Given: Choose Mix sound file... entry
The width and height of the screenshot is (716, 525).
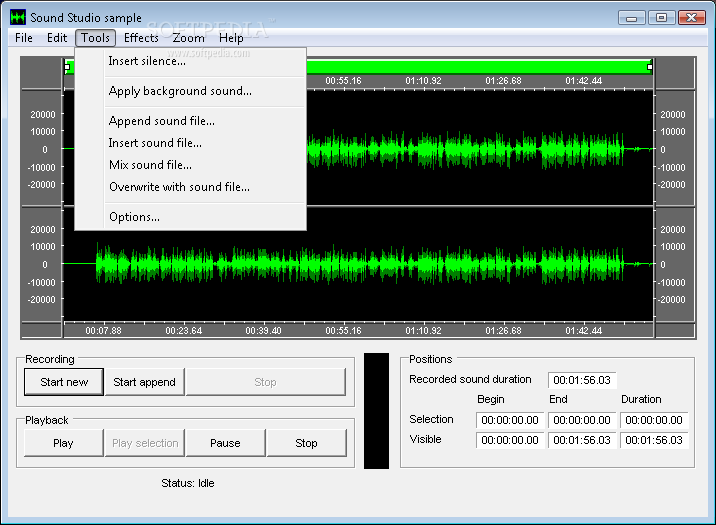Looking at the screenshot, I should [x=150, y=165].
